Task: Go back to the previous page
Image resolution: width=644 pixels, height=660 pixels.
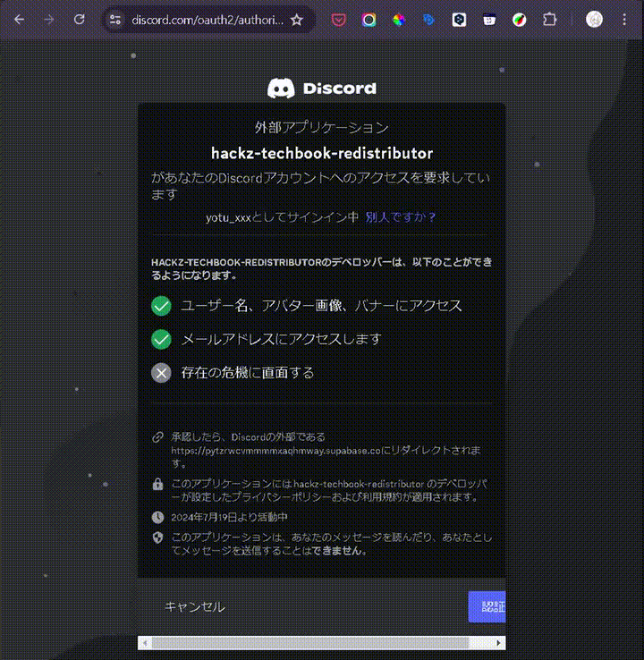Action: pos(20,20)
